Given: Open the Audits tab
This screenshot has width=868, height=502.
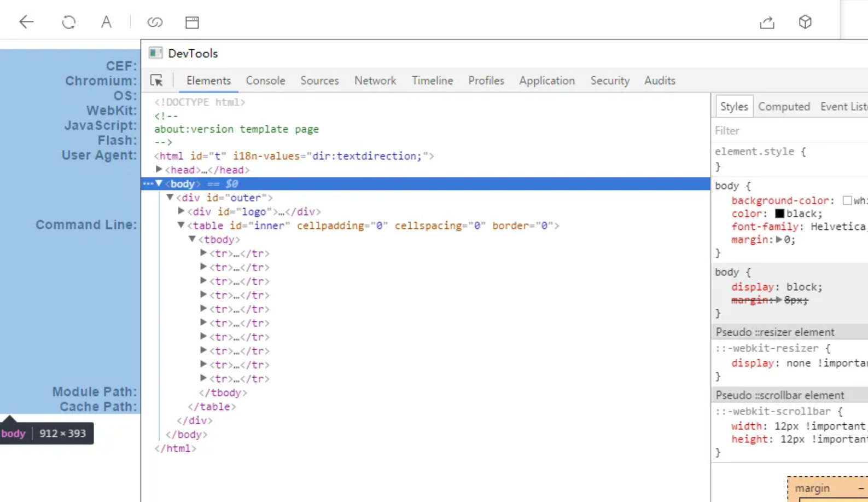Looking at the screenshot, I should tap(660, 80).
